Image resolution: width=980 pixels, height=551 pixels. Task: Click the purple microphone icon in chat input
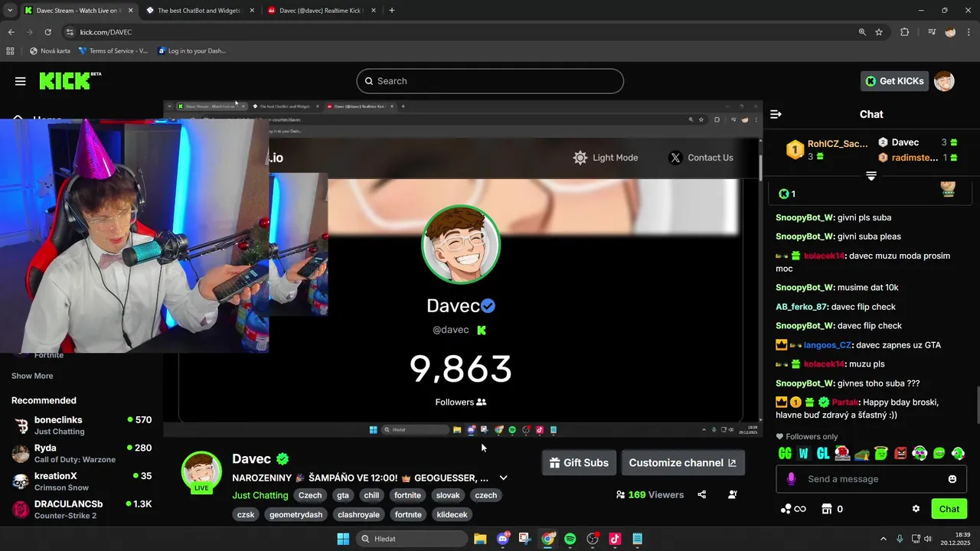(x=791, y=478)
